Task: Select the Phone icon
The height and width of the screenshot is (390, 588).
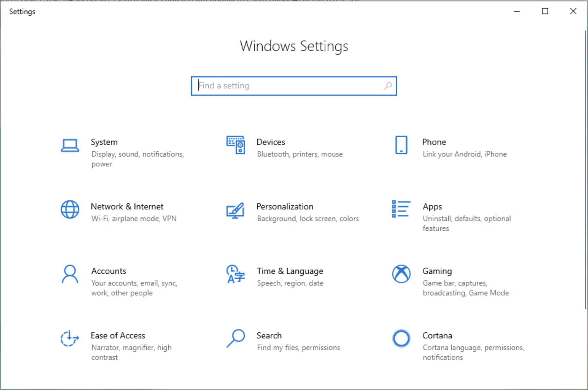Action: 401,145
